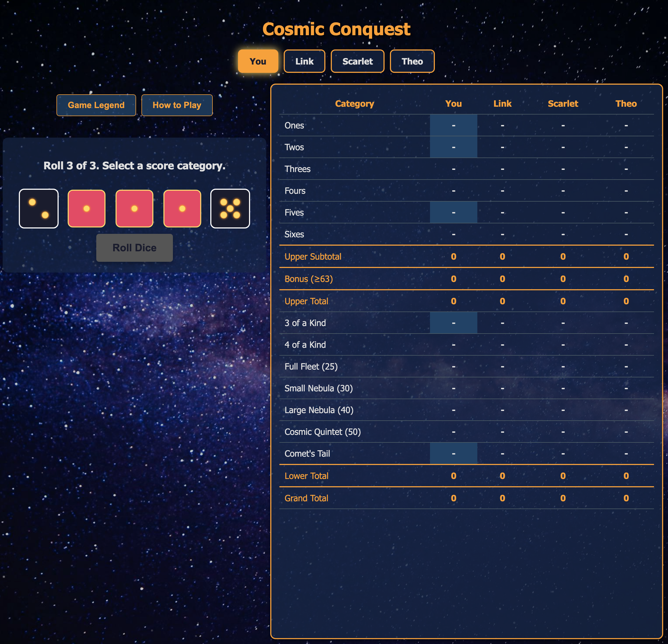Release the middle held red die
Viewport: 668px width, 644px height.
click(134, 208)
